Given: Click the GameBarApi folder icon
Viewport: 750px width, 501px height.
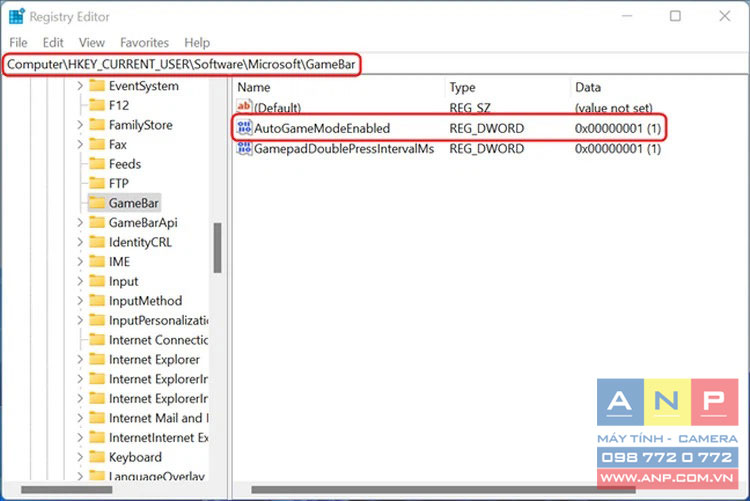Looking at the screenshot, I should [97, 223].
